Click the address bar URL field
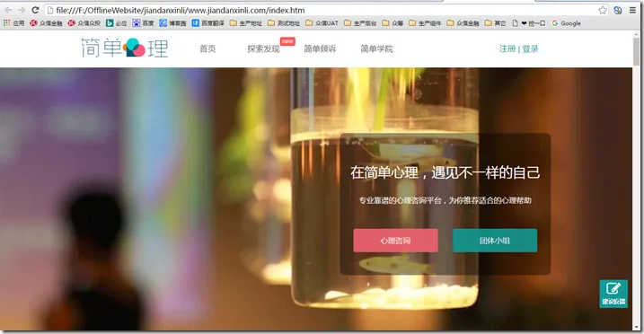The width and height of the screenshot is (644, 334). 322,10
